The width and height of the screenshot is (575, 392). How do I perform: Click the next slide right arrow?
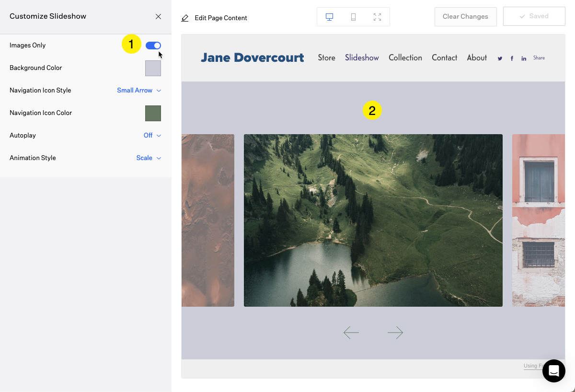pyautogui.click(x=395, y=333)
